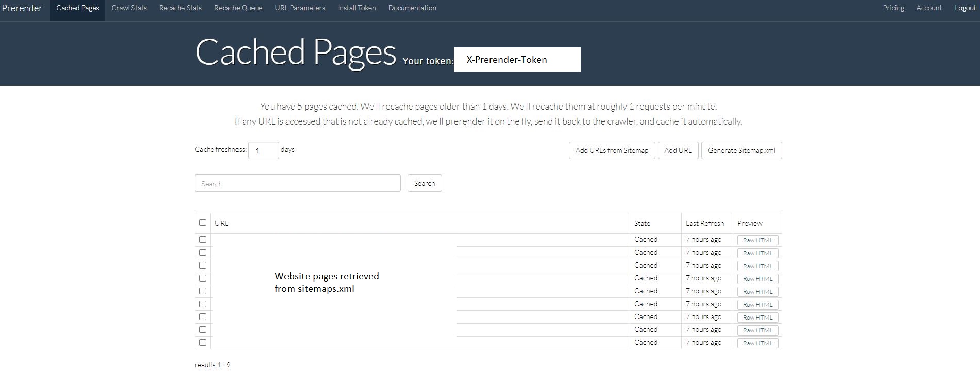Open Raw HTML for third row
980x387 pixels.
pos(757,266)
